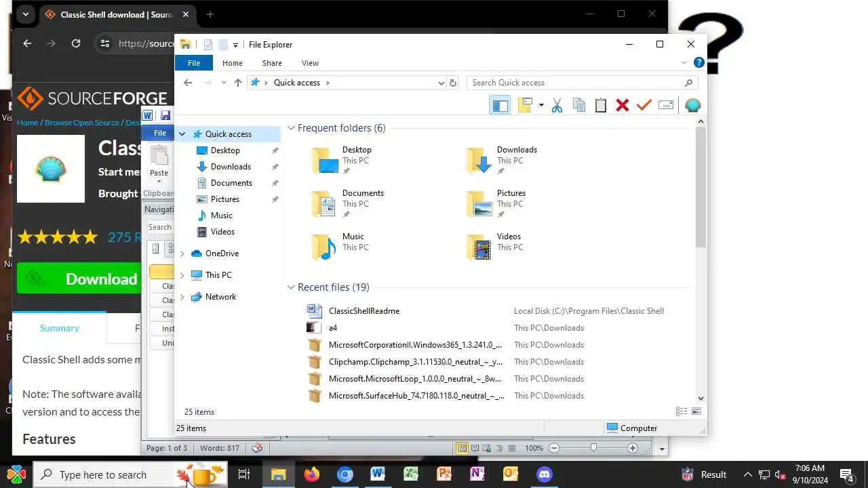Open the Share ribbon tab
868x488 pixels.
272,63
